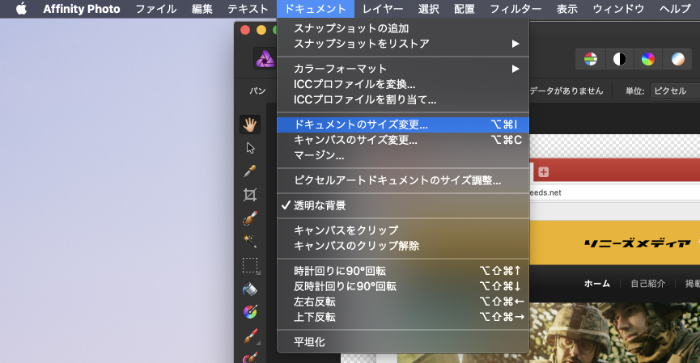
Task: Select the Selection Brush tool
Action: click(x=250, y=218)
